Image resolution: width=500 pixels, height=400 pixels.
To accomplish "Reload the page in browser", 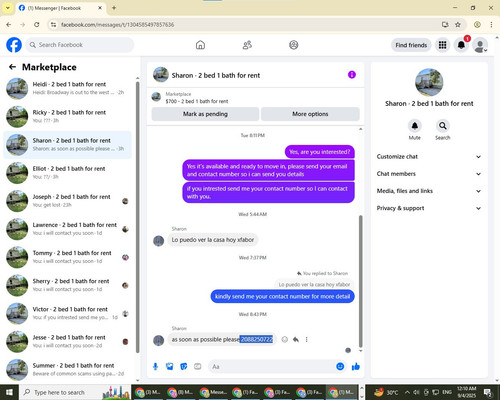I will click(37, 25).
